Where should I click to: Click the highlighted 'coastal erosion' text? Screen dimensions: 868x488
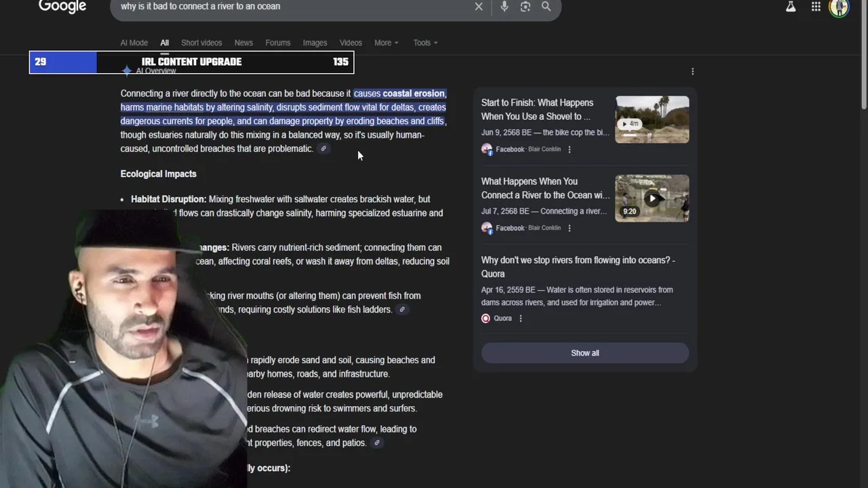click(414, 94)
